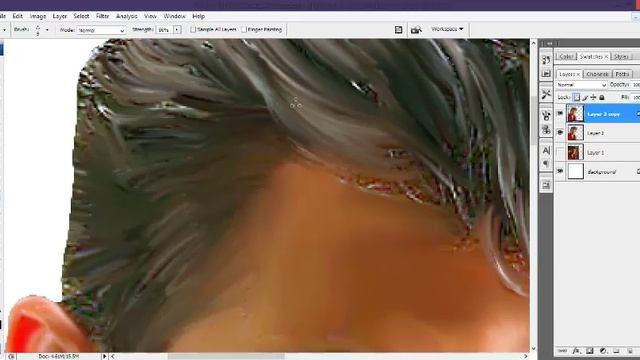The height and width of the screenshot is (360, 640).
Task: Select the Layers tab
Action: pos(569,74)
